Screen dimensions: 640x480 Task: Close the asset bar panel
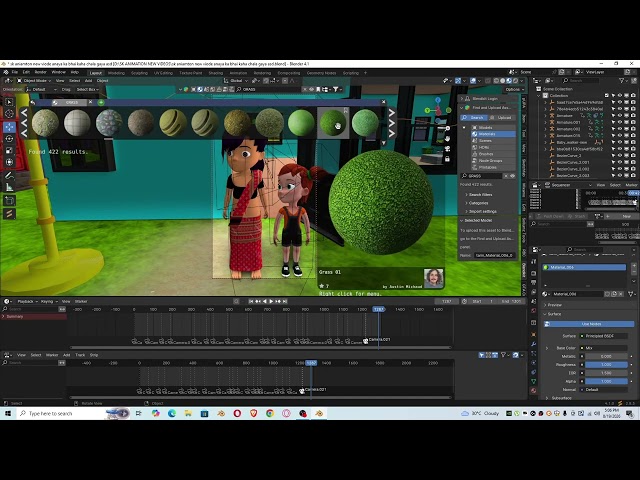point(383,102)
